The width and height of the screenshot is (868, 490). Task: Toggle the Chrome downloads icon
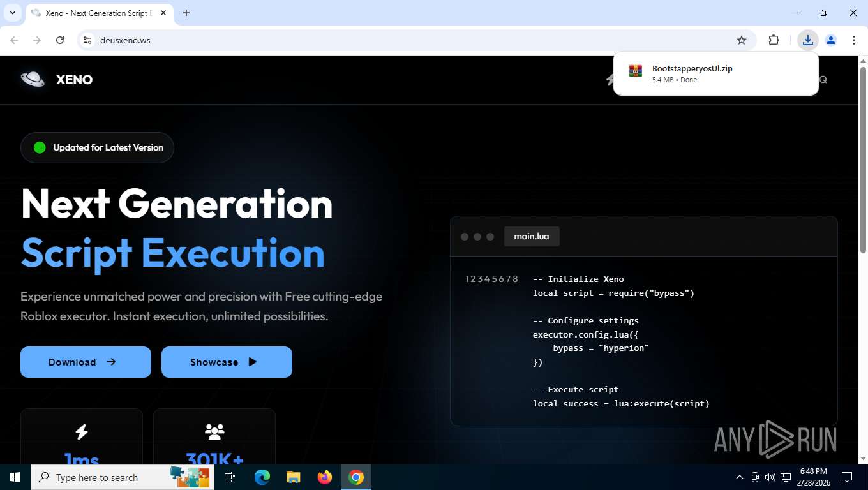click(x=808, y=40)
